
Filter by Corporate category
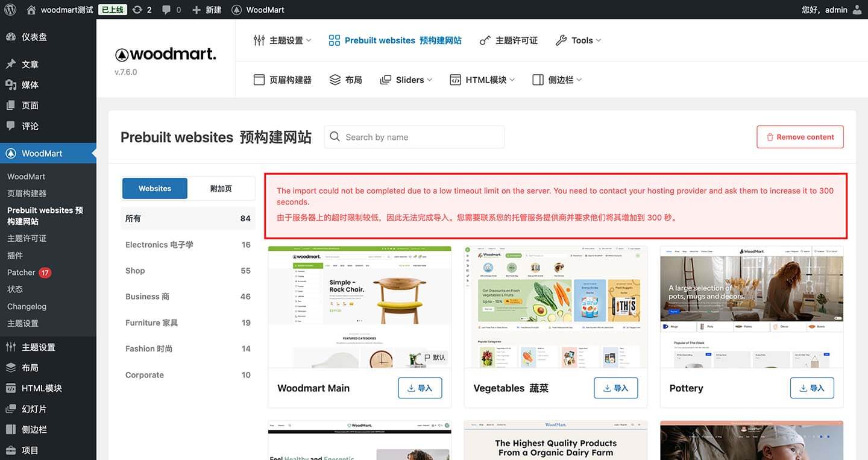tap(188, 375)
